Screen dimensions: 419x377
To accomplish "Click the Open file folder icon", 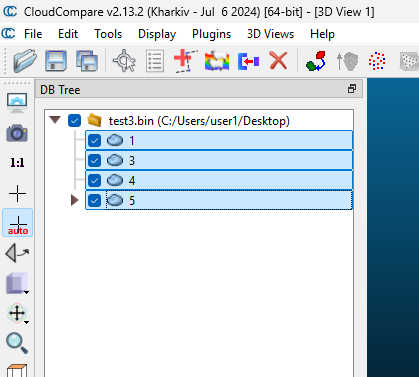I will coord(25,61).
